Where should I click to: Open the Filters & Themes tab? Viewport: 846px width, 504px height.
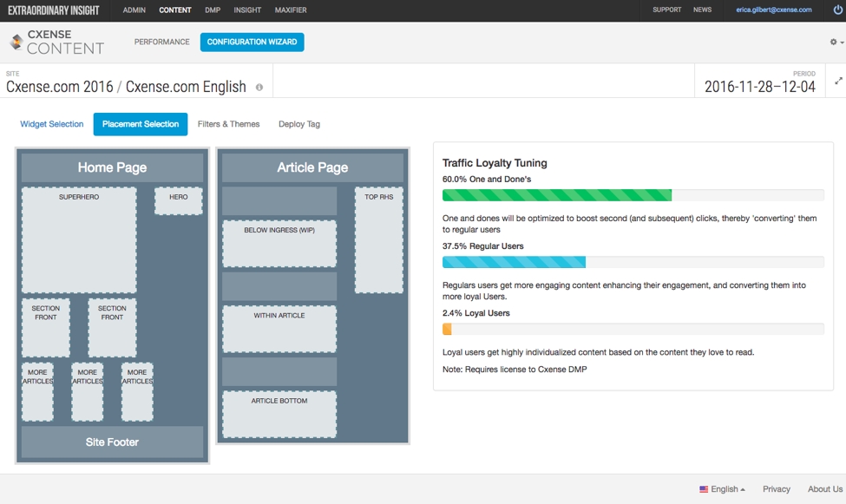click(x=228, y=124)
